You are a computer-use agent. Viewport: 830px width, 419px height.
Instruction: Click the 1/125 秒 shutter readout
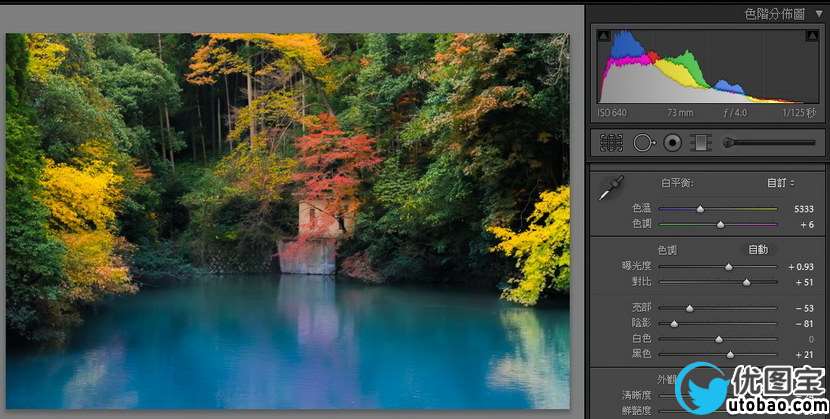click(x=799, y=113)
